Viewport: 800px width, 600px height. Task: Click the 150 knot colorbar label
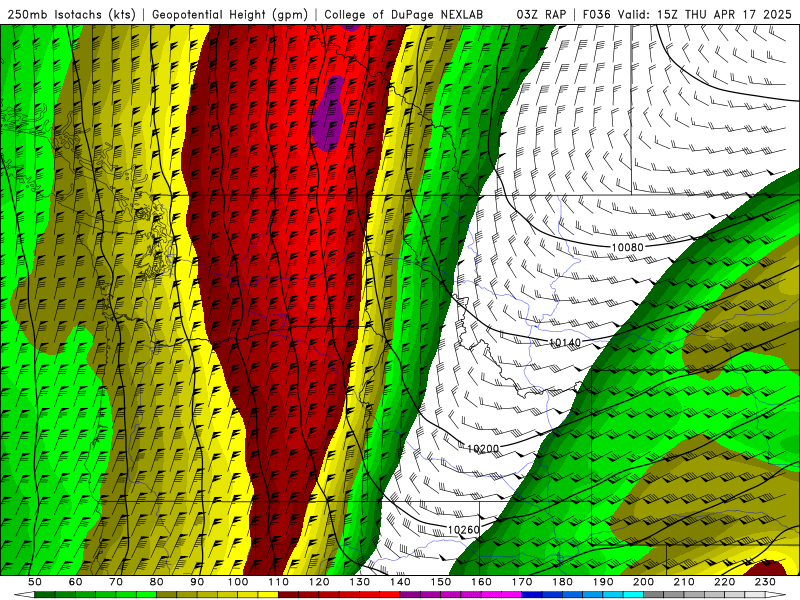pos(441,582)
